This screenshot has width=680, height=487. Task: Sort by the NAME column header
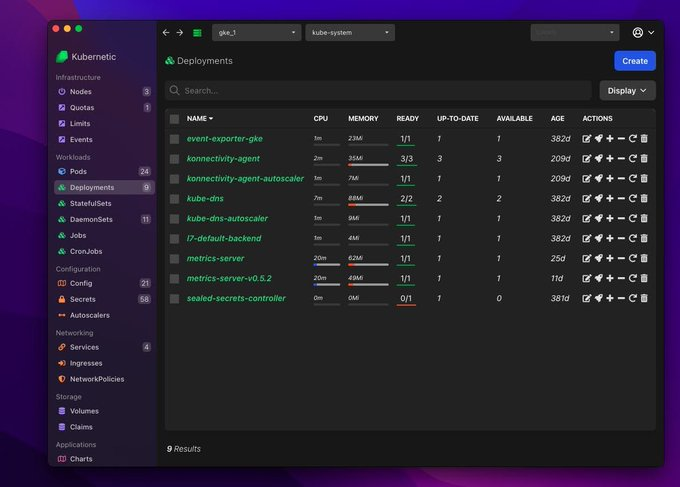(199, 118)
